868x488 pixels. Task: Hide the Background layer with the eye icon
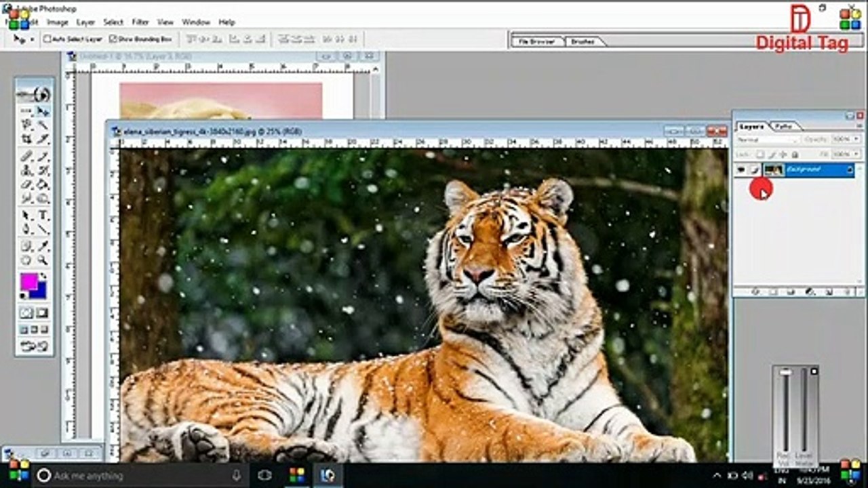click(x=741, y=170)
